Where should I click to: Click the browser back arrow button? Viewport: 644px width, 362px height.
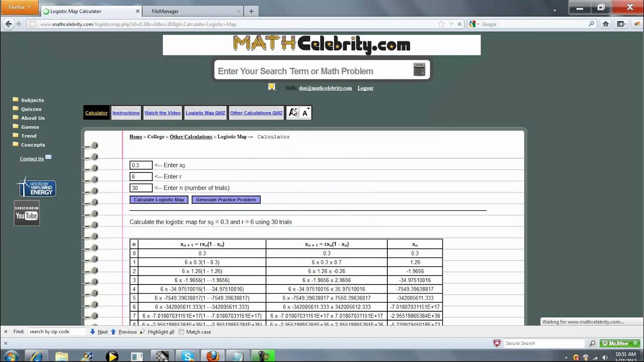(x=8, y=24)
